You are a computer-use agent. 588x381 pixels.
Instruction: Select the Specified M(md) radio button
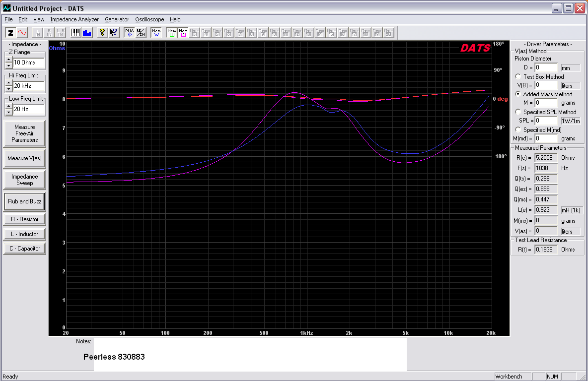pyautogui.click(x=518, y=129)
